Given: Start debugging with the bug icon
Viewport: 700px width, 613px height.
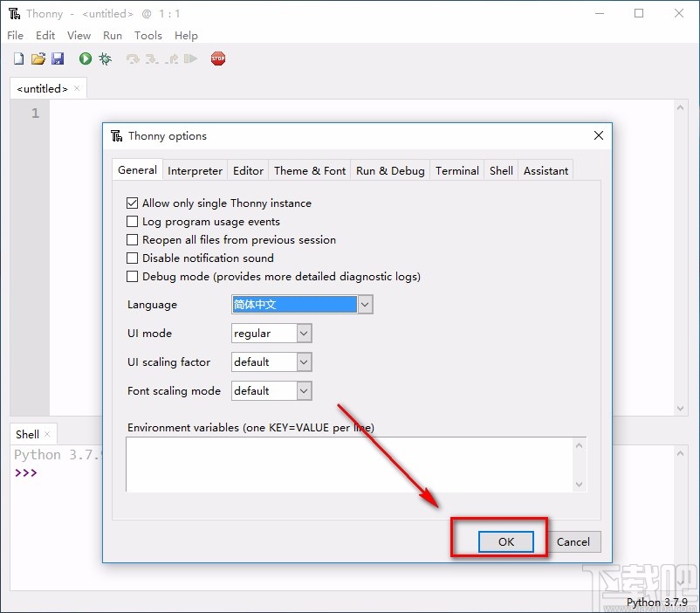Looking at the screenshot, I should (x=106, y=59).
